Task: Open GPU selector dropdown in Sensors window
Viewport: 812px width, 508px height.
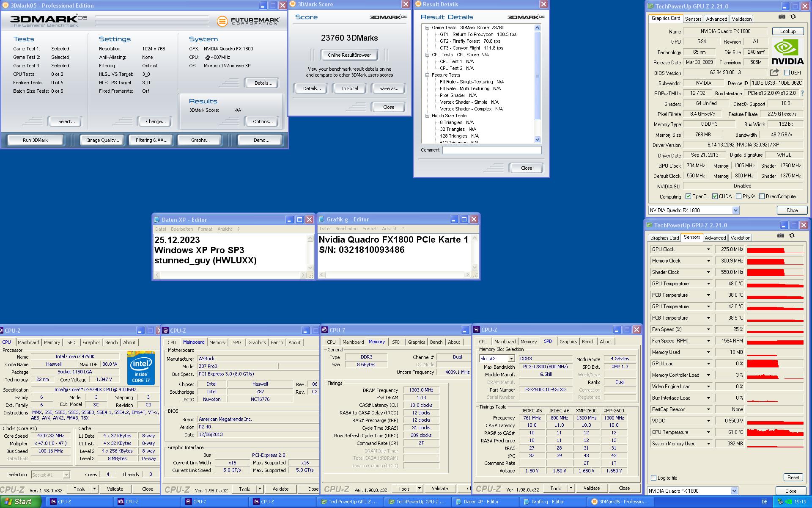Action: click(x=734, y=491)
